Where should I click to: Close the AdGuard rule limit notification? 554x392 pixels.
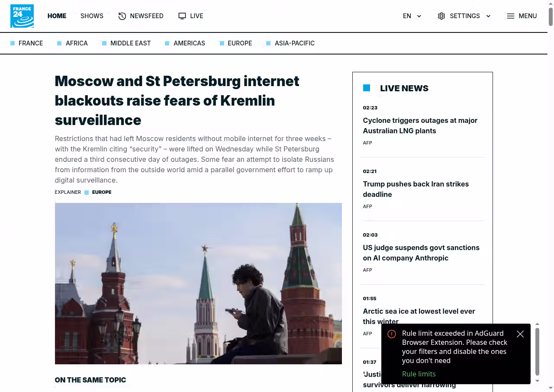click(x=520, y=334)
